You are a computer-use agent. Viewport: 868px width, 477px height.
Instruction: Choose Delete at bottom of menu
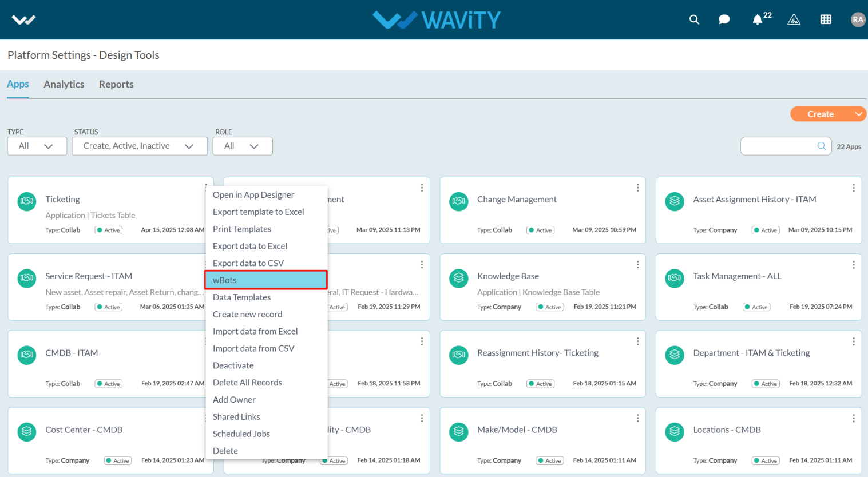point(225,451)
